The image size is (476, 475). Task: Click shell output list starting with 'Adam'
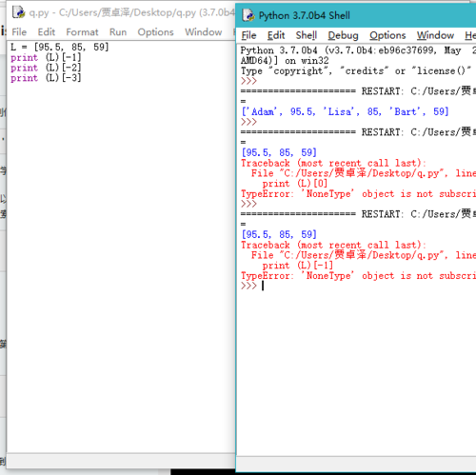[x=345, y=111]
